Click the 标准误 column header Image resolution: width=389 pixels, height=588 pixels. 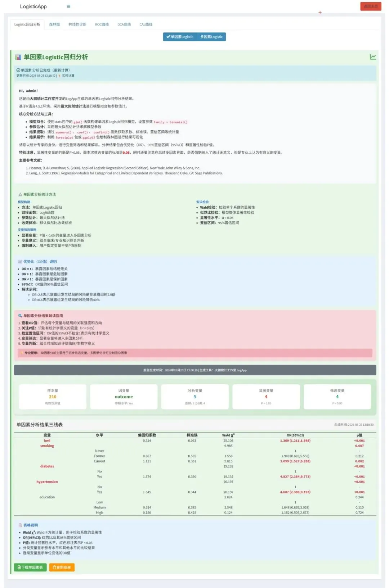[192, 435]
